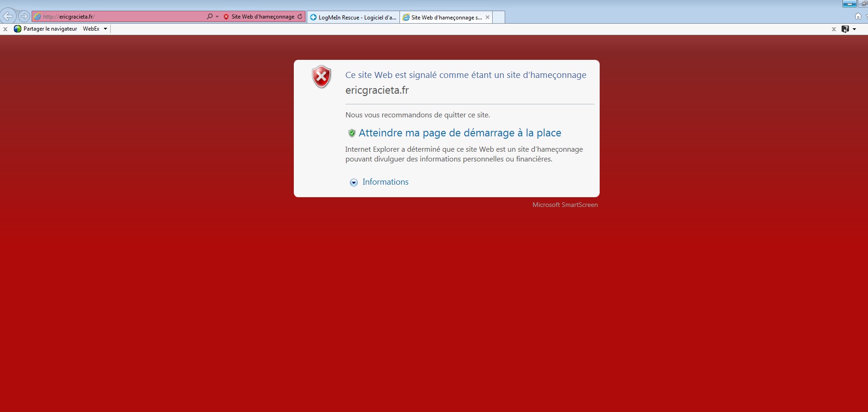Viewport: 868px width, 412px height.
Task: Click the LogMeIn Rescue tab favicon
Action: 313,18
